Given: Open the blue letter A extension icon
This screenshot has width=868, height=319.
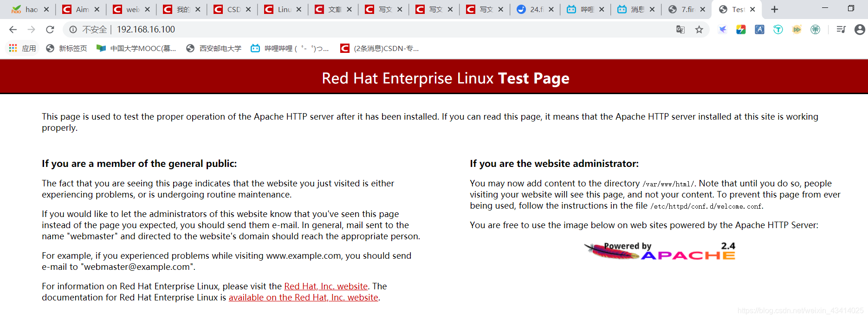Looking at the screenshot, I should point(760,30).
